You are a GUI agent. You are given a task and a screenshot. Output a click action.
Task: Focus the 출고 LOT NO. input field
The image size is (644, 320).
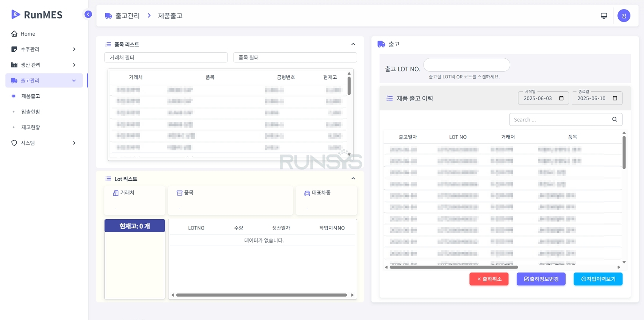(467, 65)
